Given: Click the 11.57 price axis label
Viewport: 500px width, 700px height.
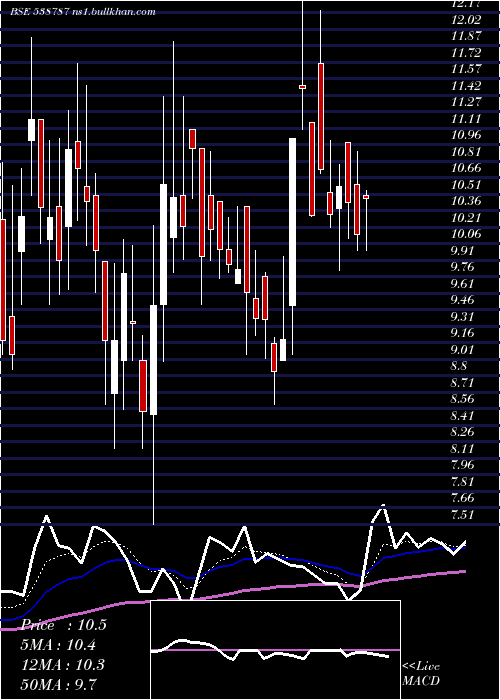Looking at the screenshot, I should pyautogui.click(x=466, y=69).
